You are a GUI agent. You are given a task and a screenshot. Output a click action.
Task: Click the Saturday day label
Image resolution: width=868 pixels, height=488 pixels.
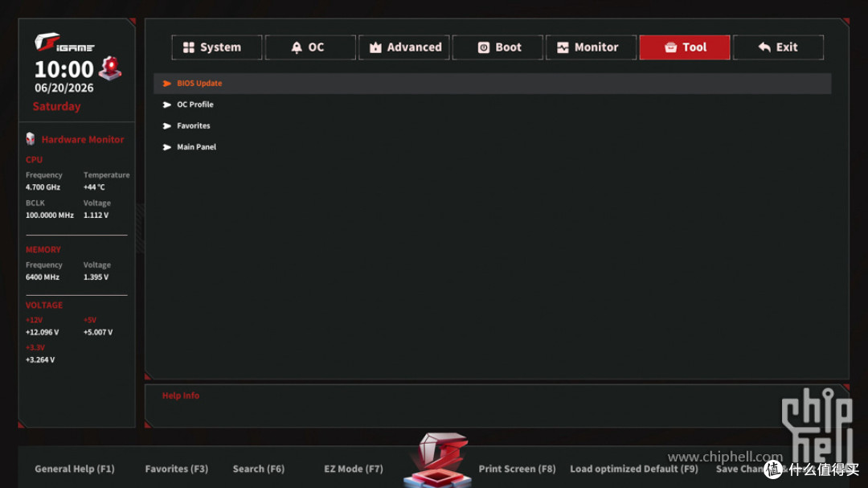point(56,106)
